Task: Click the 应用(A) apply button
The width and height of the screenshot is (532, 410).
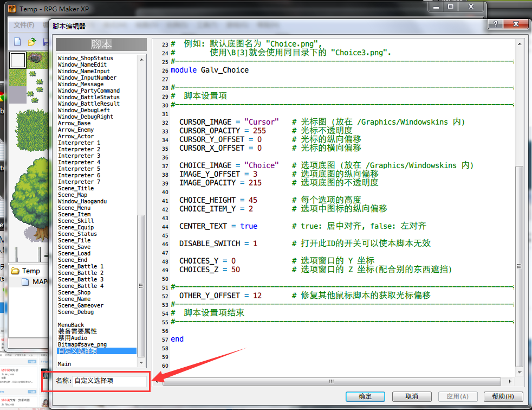Action: click(x=458, y=396)
